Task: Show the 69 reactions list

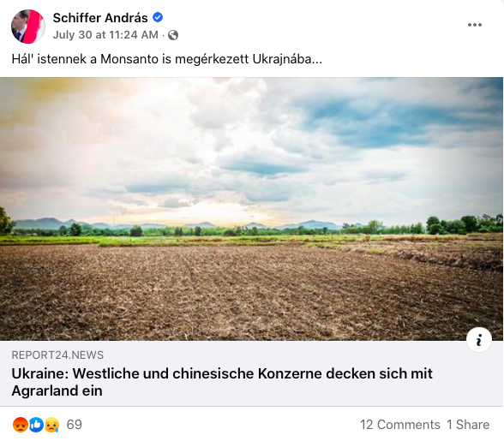Action: pyautogui.click(x=75, y=425)
